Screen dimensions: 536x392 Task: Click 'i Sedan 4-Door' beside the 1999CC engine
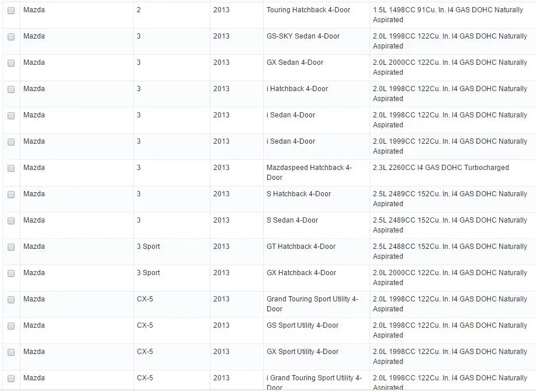point(291,141)
